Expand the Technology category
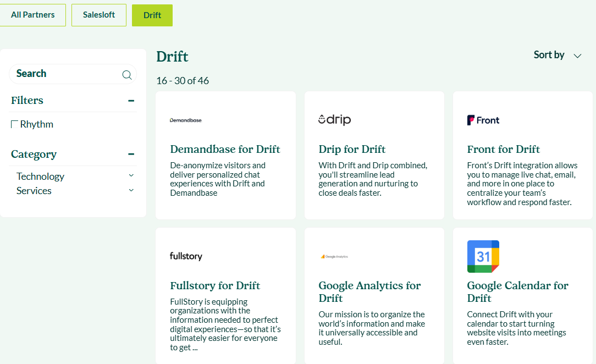Viewport: 596px width, 364px height. (131, 175)
